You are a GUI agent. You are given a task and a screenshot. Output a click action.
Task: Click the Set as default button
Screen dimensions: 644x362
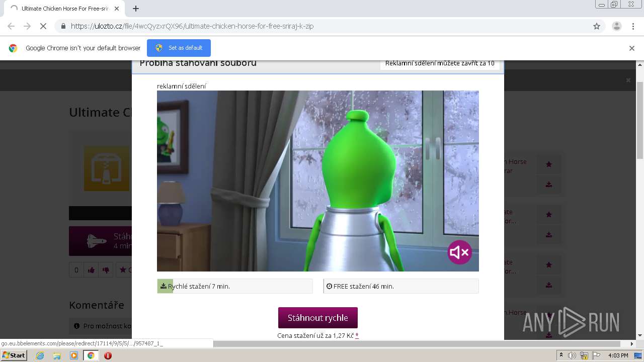click(x=179, y=48)
